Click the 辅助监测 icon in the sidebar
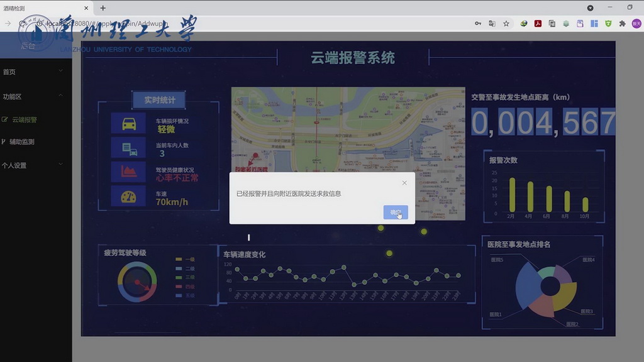 point(4,141)
